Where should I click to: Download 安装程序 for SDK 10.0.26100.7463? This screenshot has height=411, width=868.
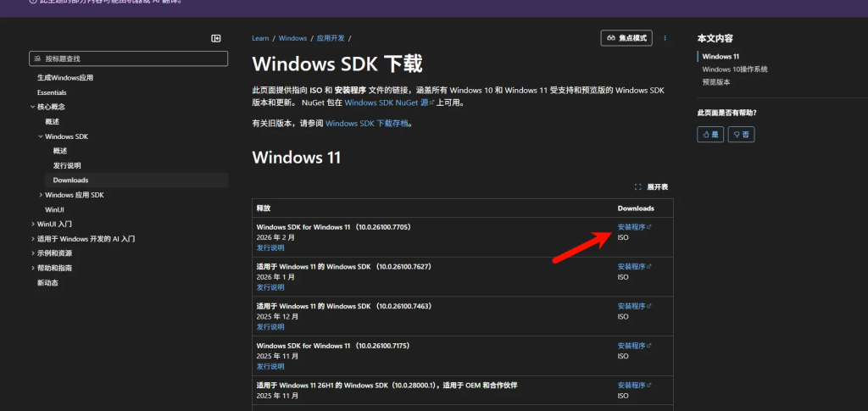[x=634, y=306]
